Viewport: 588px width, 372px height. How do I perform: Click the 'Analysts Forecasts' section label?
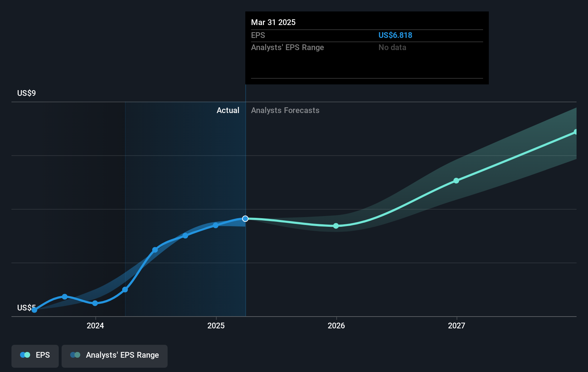tap(285, 110)
